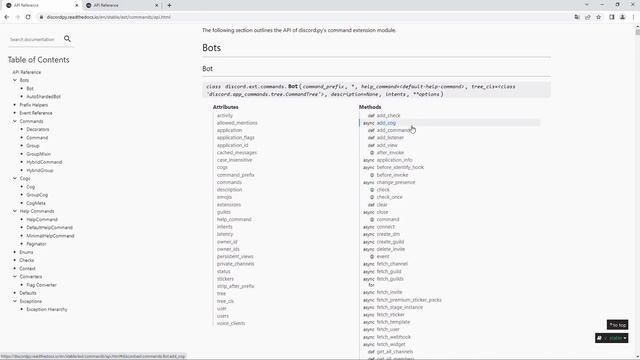The width and height of the screenshot is (640, 360).
Task: Open the translate page icon in address bar
Action: [x=577, y=17]
